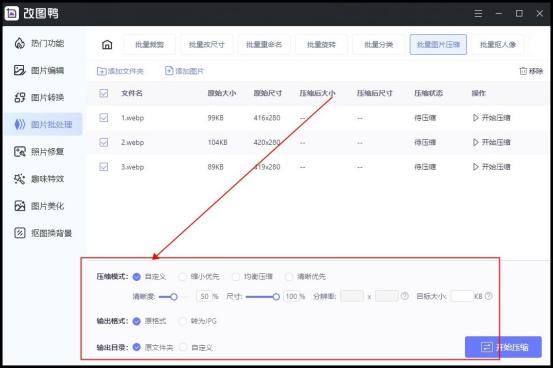Screen dimensions: 554x369
Task: Choose 原文件夹 as output directory
Action: 137,347
